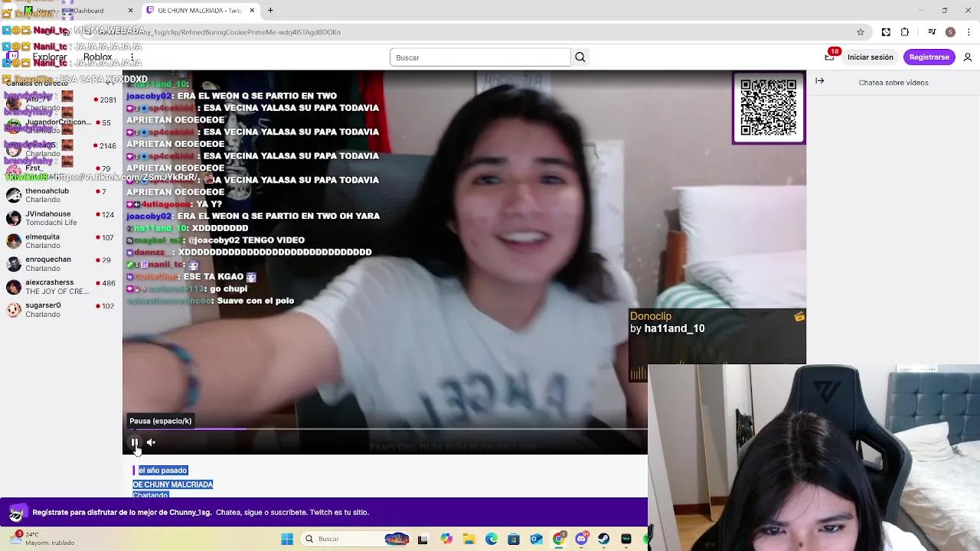The width and height of the screenshot is (980, 551).
Task: Open Google Chrome from the taskbar
Action: tap(559, 539)
